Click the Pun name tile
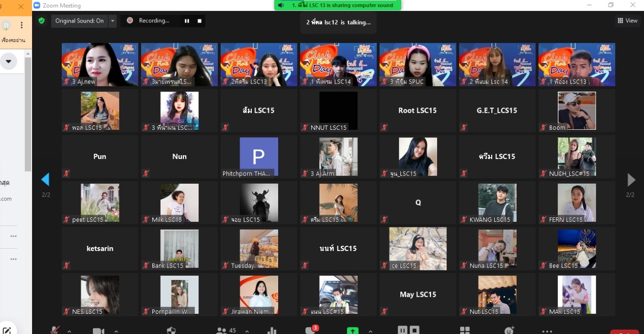The height and width of the screenshot is (334, 644). pyautogui.click(x=100, y=157)
